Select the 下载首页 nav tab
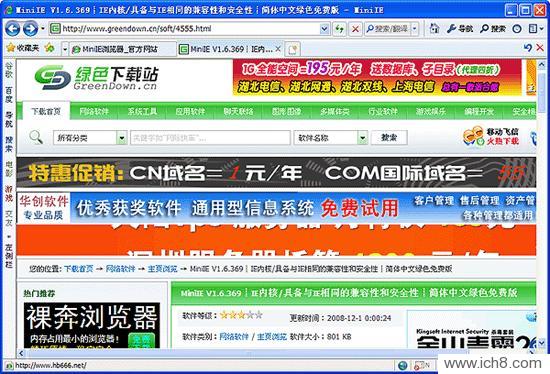This screenshot has height=374, width=550. pos(46,112)
